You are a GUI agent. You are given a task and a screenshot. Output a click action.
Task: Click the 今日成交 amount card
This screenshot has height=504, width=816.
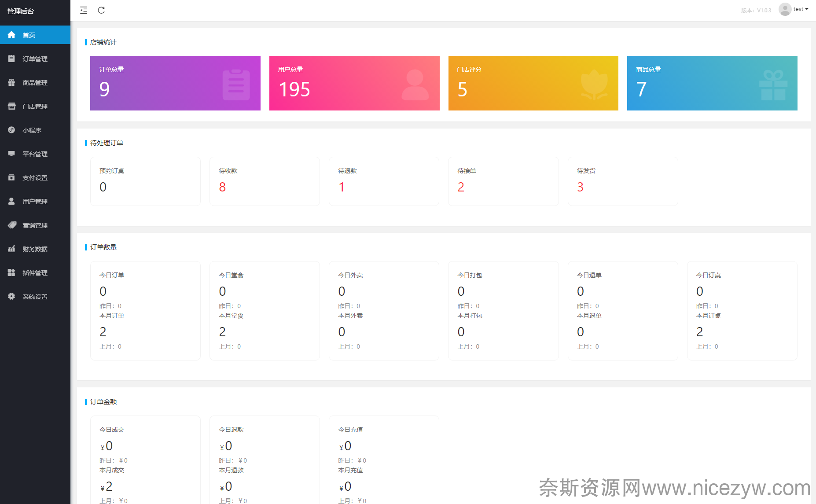pos(145,460)
